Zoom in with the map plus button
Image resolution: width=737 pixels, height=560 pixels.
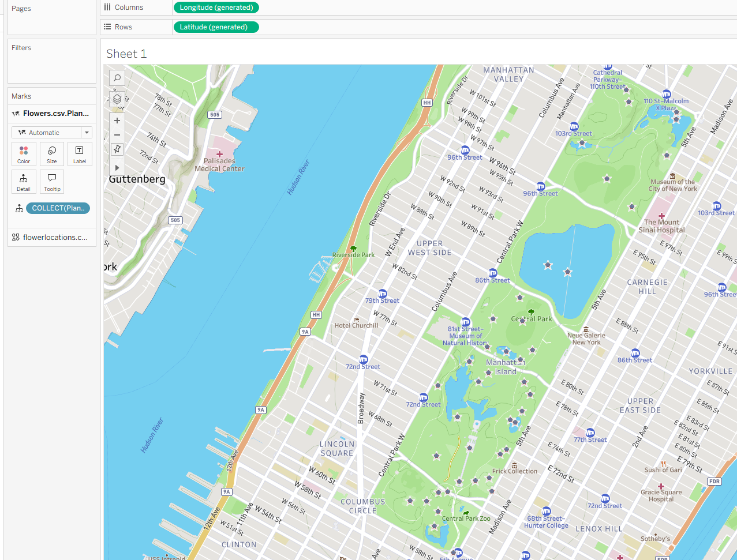[x=117, y=121]
